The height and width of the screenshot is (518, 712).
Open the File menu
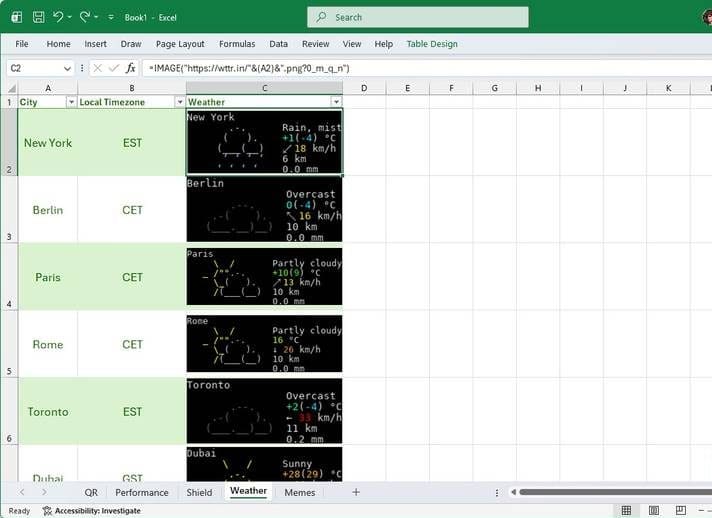tap(22, 44)
